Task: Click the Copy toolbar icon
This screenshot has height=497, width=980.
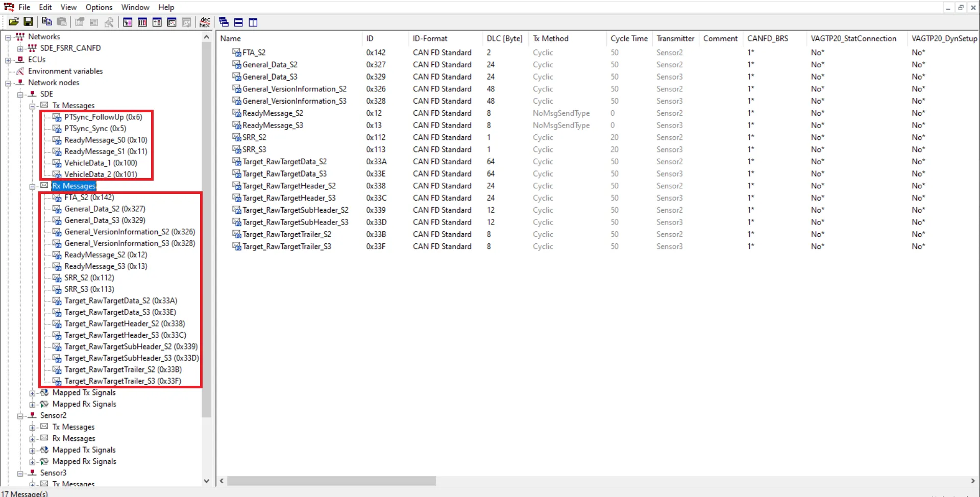Action: point(46,21)
